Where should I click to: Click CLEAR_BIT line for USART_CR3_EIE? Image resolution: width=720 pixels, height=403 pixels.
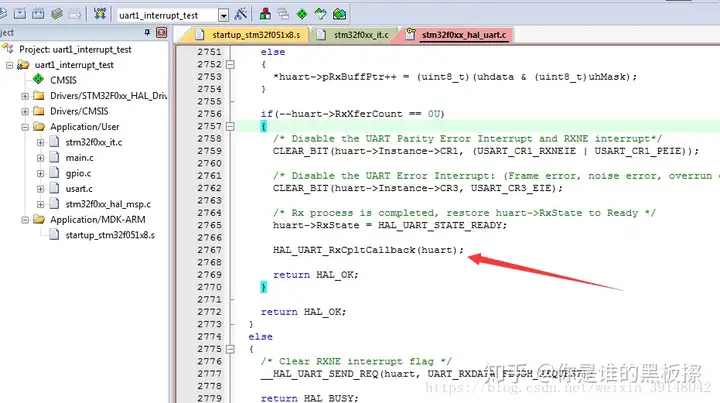coord(417,188)
